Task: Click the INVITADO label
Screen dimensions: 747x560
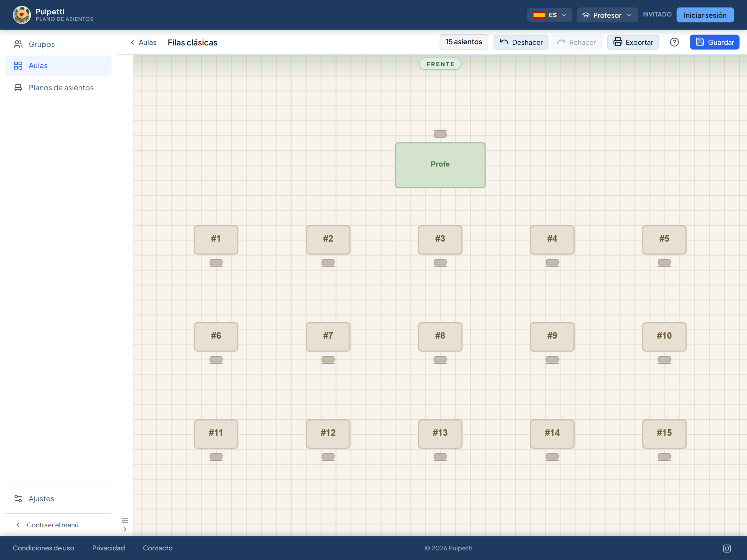Action: point(656,15)
